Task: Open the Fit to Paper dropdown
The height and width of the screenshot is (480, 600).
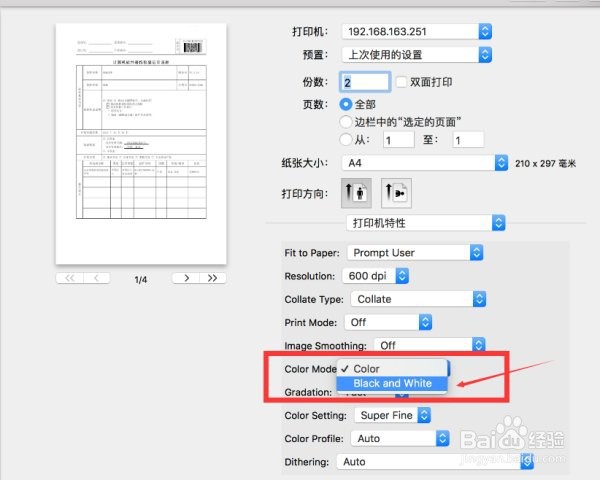Action: (x=415, y=253)
